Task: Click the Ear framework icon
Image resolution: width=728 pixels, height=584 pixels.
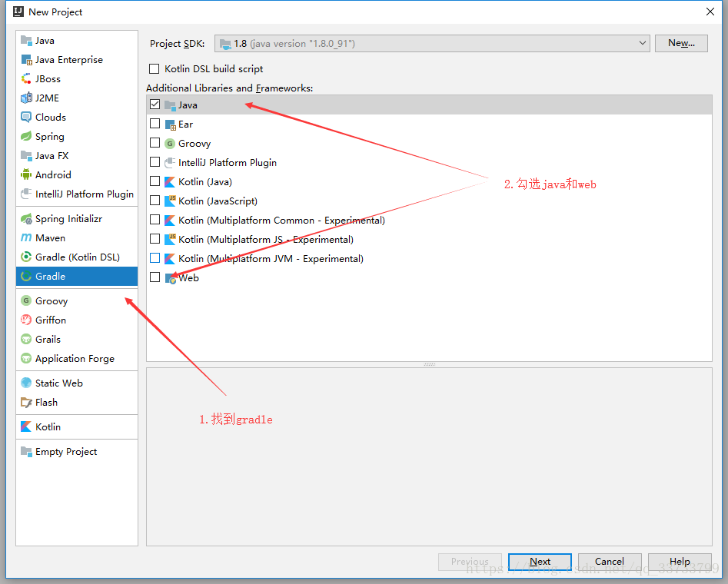Action: [171, 124]
